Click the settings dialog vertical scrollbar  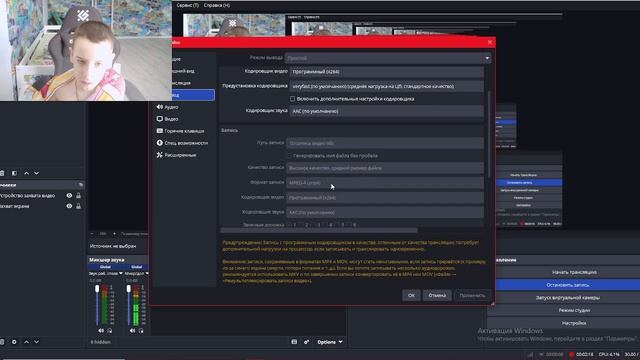click(x=489, y=134)
